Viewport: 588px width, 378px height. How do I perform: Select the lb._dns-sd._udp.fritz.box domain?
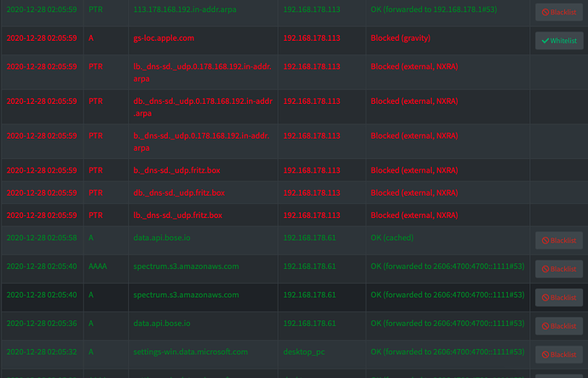click(178, 215)
